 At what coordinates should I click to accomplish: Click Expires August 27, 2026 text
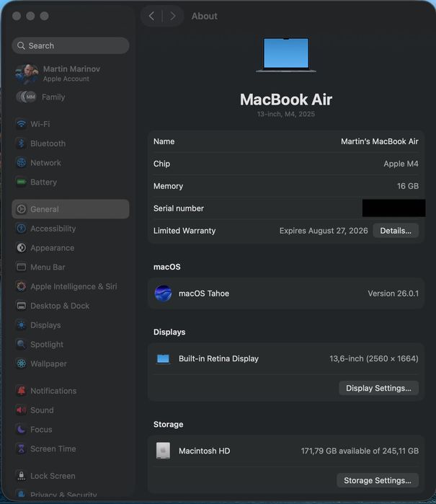coord(324,231)
